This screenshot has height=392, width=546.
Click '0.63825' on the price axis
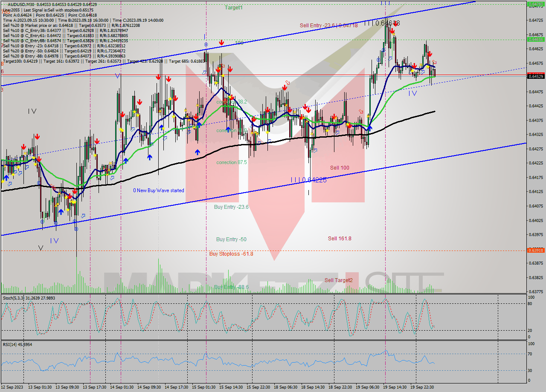coord(536,278)
